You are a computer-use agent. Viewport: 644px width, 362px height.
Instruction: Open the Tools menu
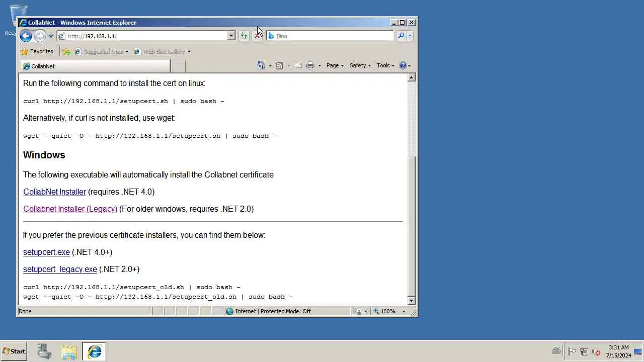coord(385,65)
